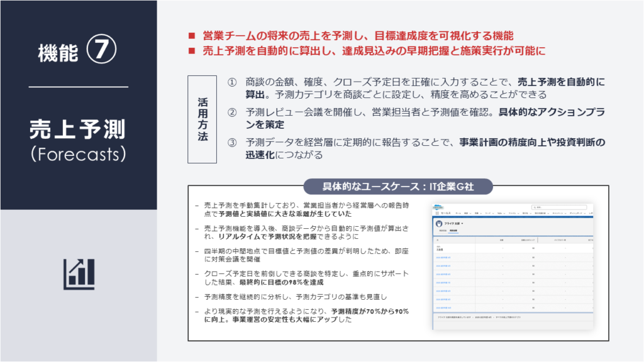Click the magnifier icon in the search box
644x362 pixels.
(x=533, y=207)
